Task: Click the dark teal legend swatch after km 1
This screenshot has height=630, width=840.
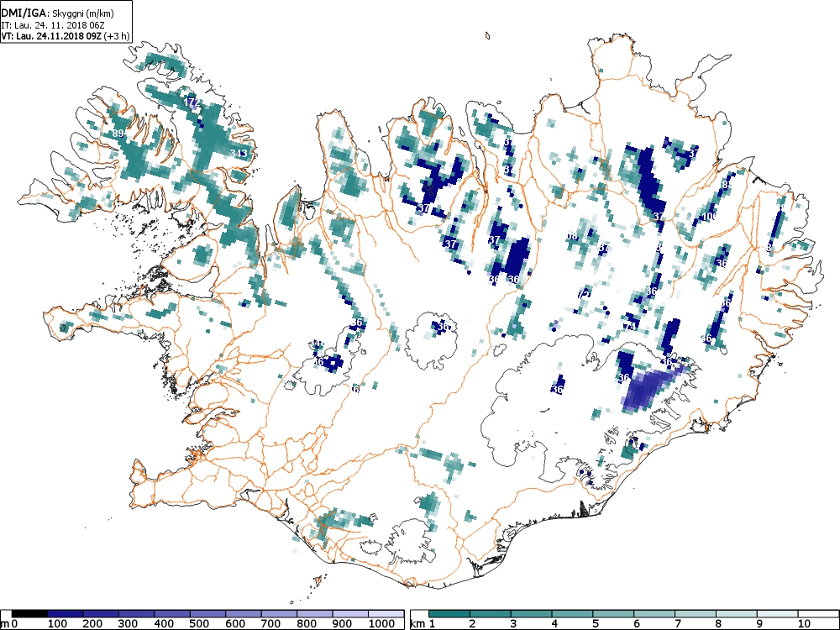Action: tap(449, 613)
